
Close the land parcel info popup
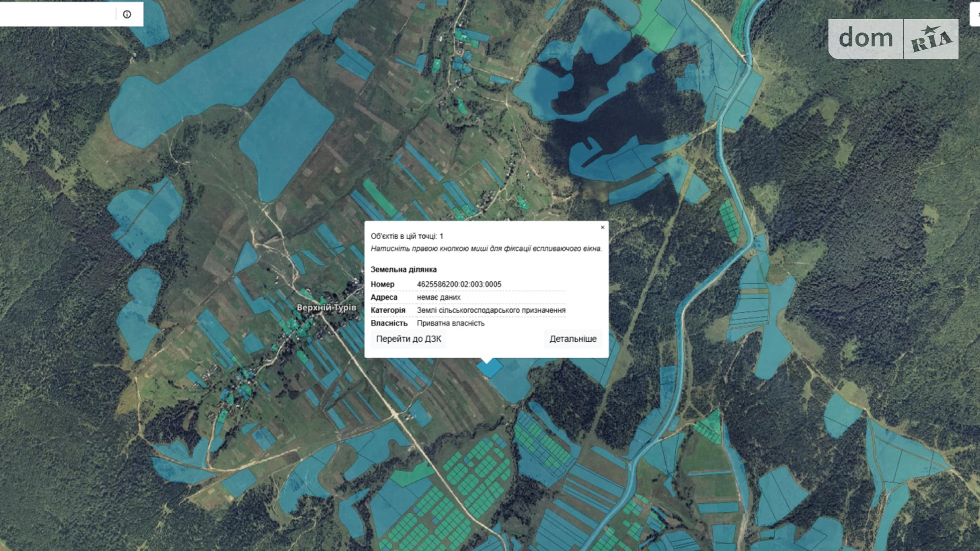click(x=602, y=227)
